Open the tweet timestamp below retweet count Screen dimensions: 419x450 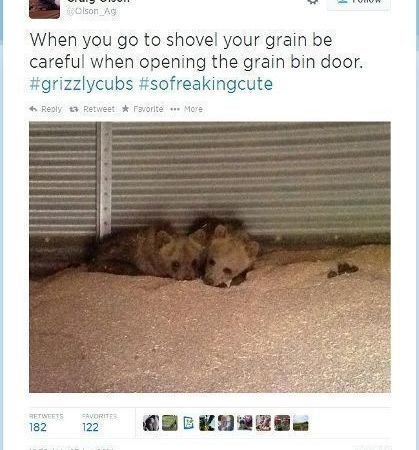tap(72, 448)
